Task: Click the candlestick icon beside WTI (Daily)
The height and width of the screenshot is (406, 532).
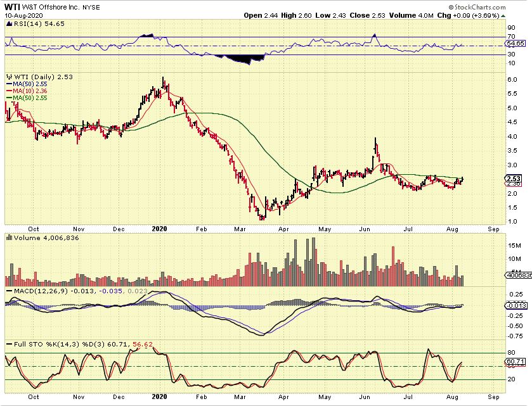Action: click(x=10, y=77)
